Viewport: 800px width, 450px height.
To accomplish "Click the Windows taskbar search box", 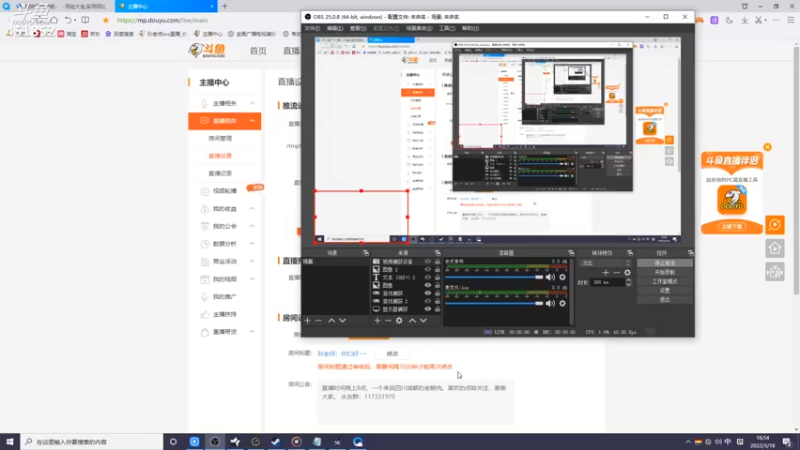I will 92,442.
